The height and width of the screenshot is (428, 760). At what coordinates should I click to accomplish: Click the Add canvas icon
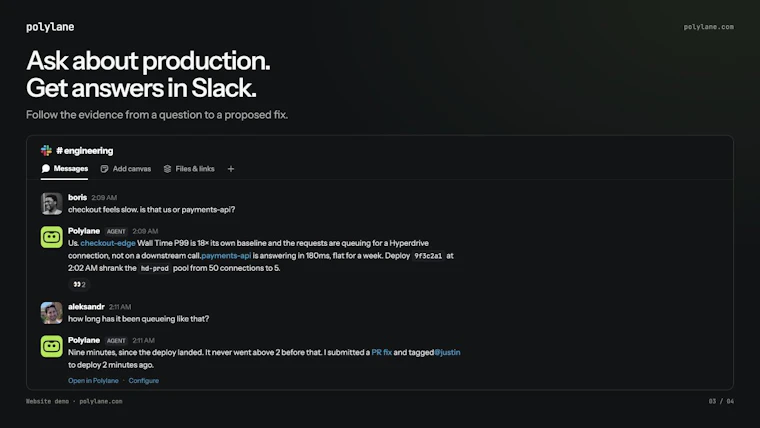point(104,169)
